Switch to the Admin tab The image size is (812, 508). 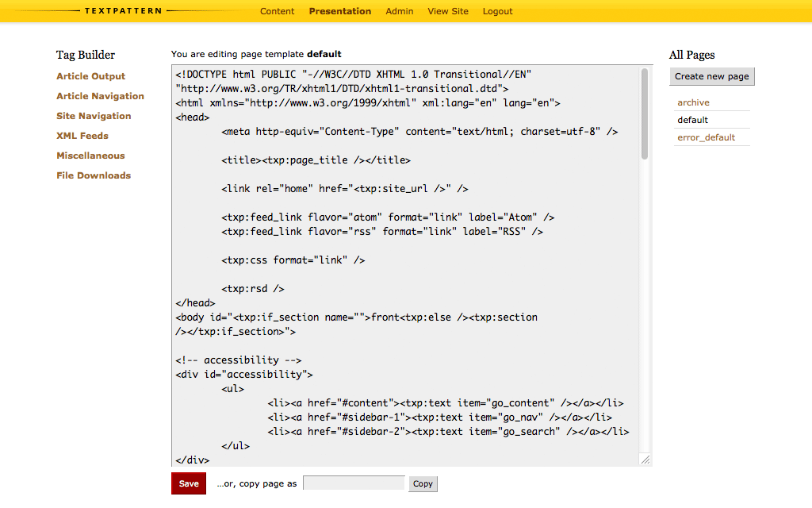(399, 11)
